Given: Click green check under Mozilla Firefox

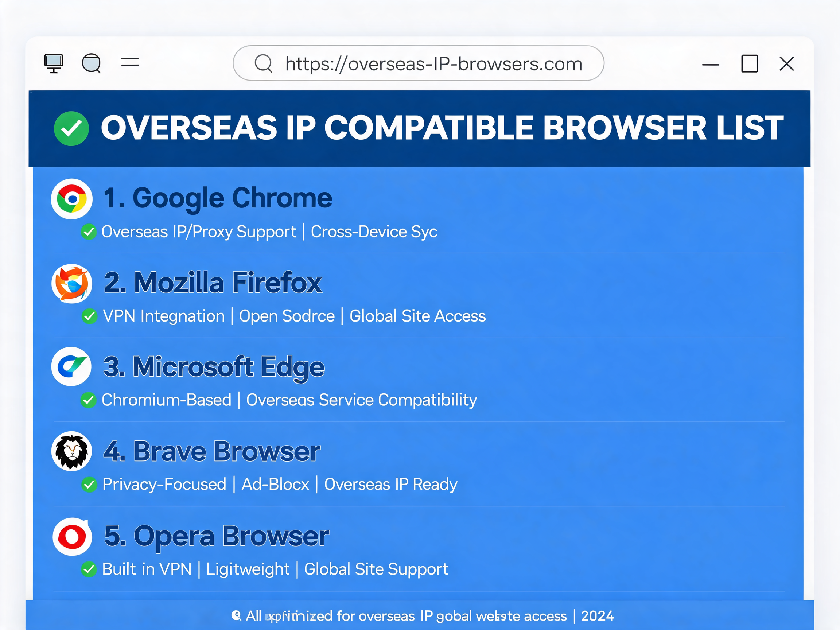Looking at the screenshot, I should [x=90, y=316].
